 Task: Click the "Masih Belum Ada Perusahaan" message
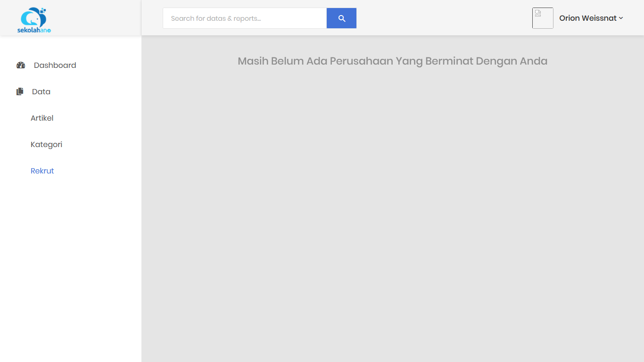[392, 61]
